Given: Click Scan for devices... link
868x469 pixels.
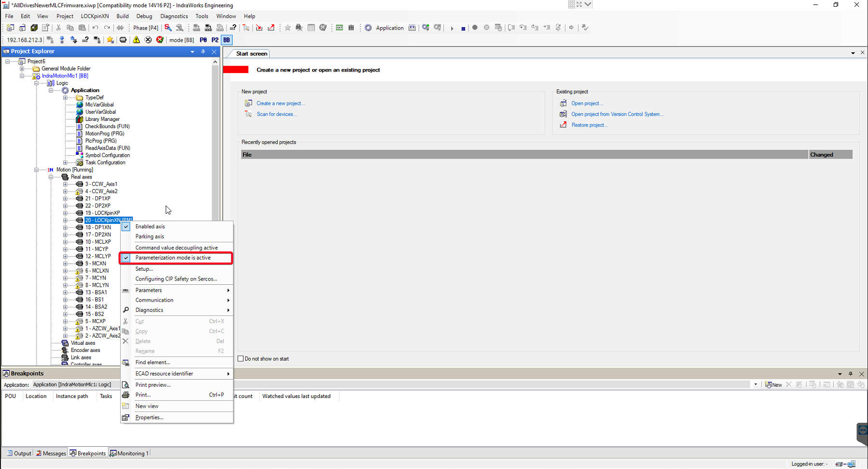Looking at the screenshot, I should [277, 114].
